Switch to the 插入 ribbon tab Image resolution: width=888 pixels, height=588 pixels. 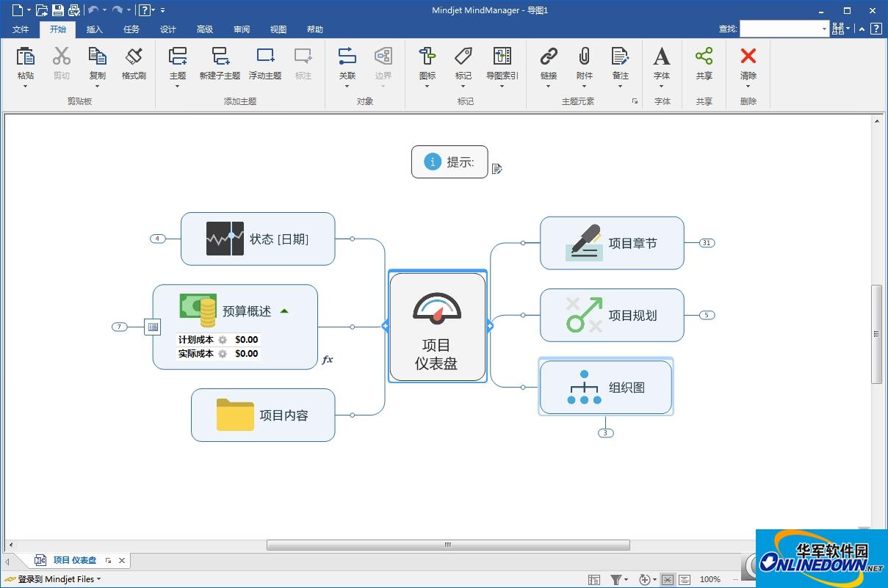(95, 29)
